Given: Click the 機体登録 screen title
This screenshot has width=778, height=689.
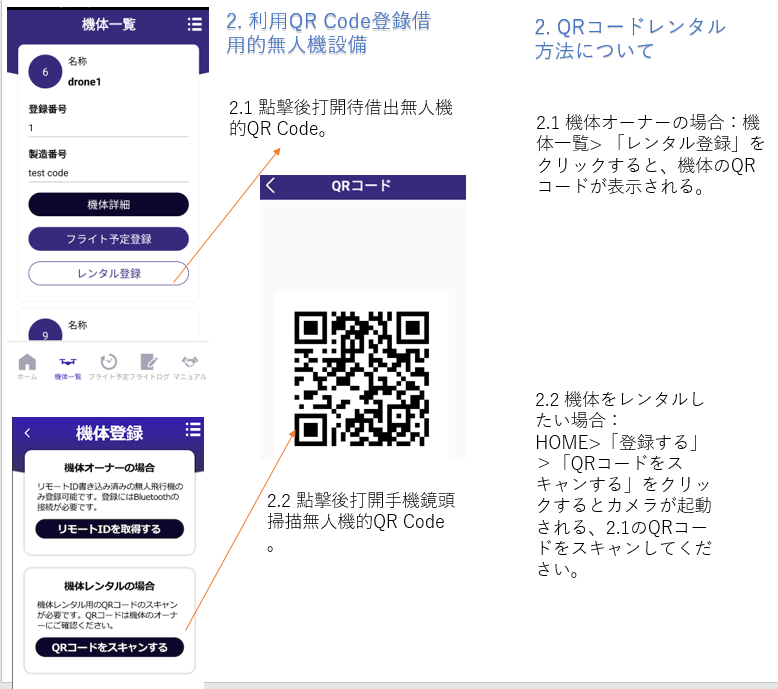Looking at the screenshot, I should [x=109, y=433].
